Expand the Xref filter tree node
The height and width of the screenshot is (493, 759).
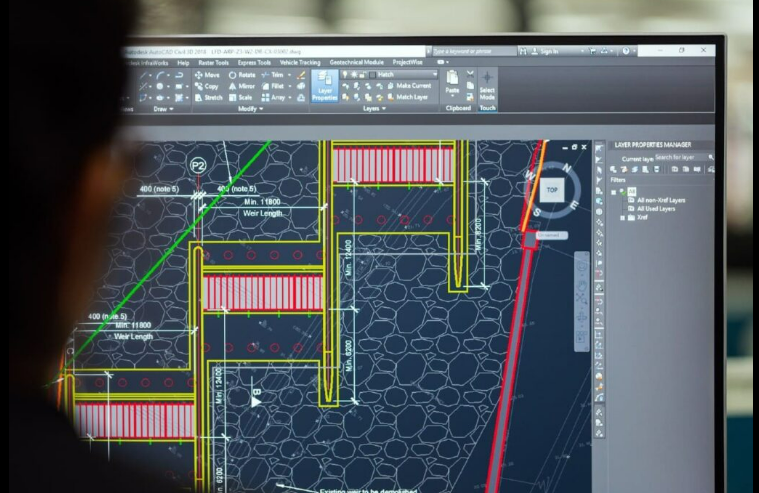pos(622,217)
